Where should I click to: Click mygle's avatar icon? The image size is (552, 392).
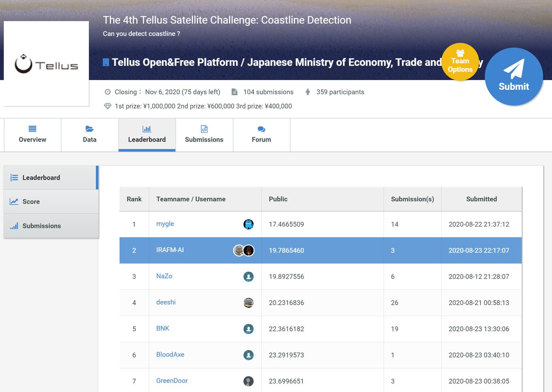coord(248,224)
